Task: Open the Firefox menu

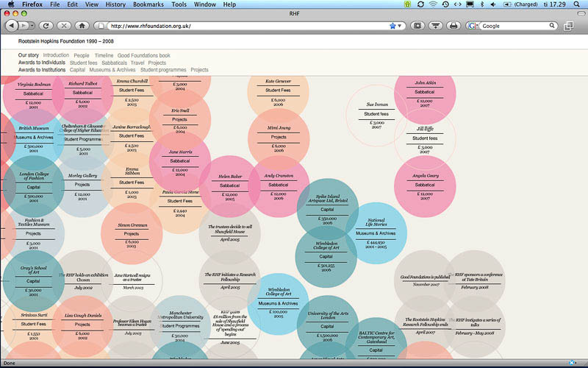Action: [32, 4]
